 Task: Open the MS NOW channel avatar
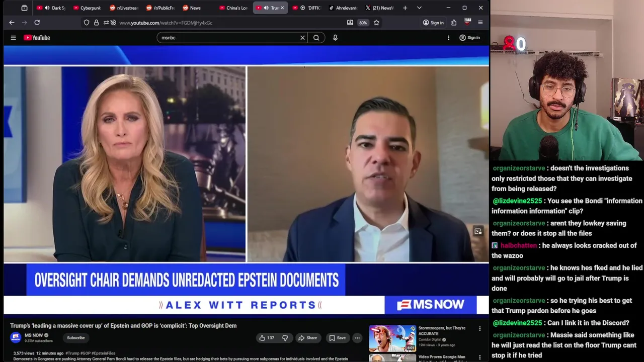(x=16, y=338)
